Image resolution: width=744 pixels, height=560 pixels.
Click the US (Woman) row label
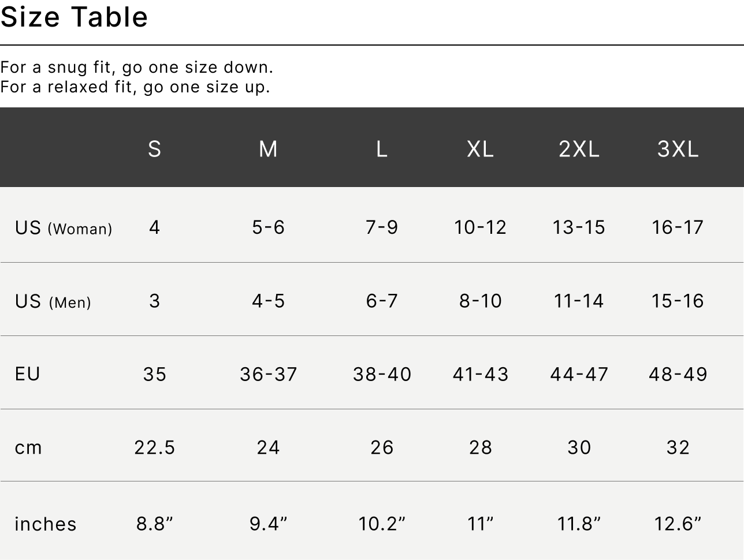(x=64, y=228)
